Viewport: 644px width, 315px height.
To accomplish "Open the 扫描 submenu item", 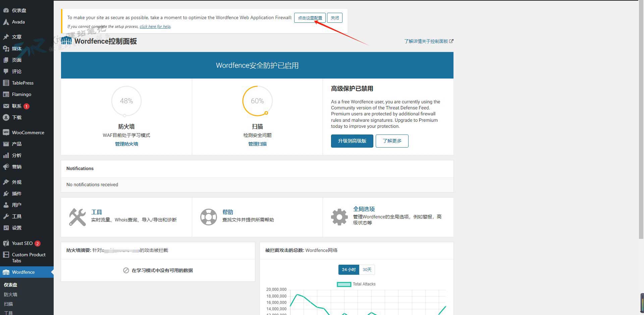I will point(8,304).
